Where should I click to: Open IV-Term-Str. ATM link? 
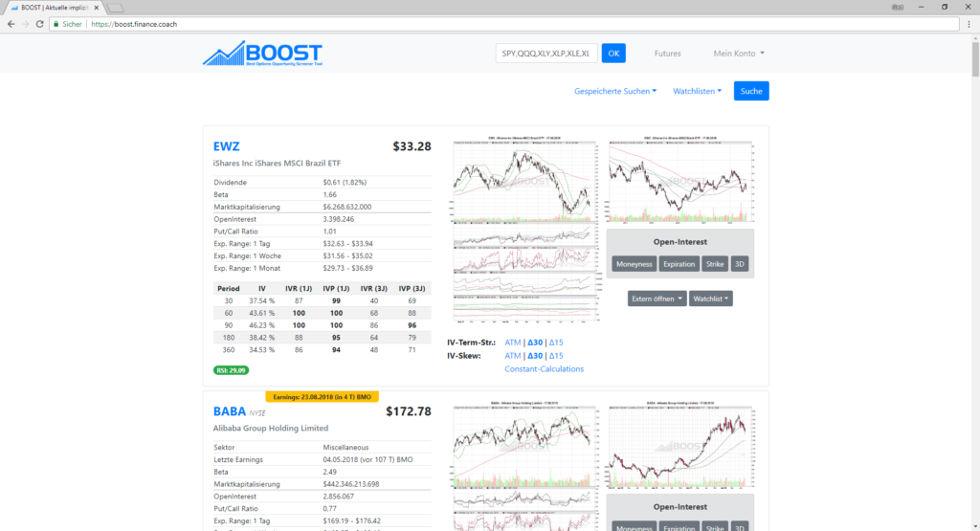point(513,343)
